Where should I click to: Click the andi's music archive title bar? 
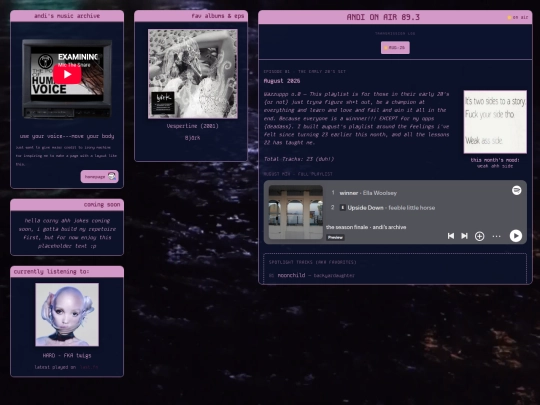(x=67, y=16)
